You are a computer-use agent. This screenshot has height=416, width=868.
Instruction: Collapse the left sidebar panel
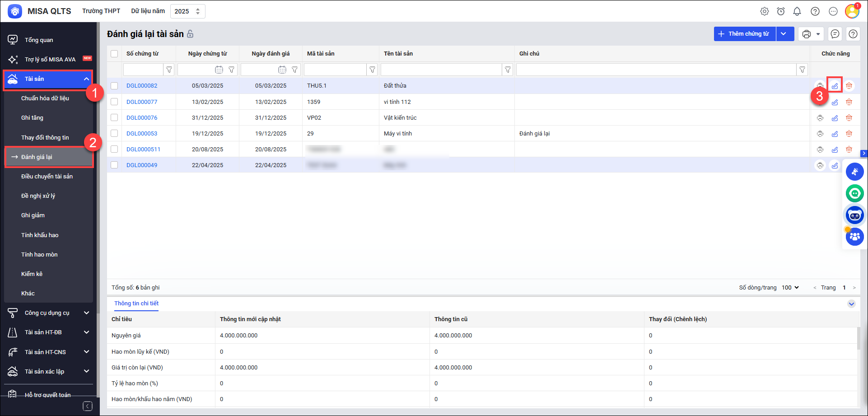pyautogui.click(x=88, y=406)
